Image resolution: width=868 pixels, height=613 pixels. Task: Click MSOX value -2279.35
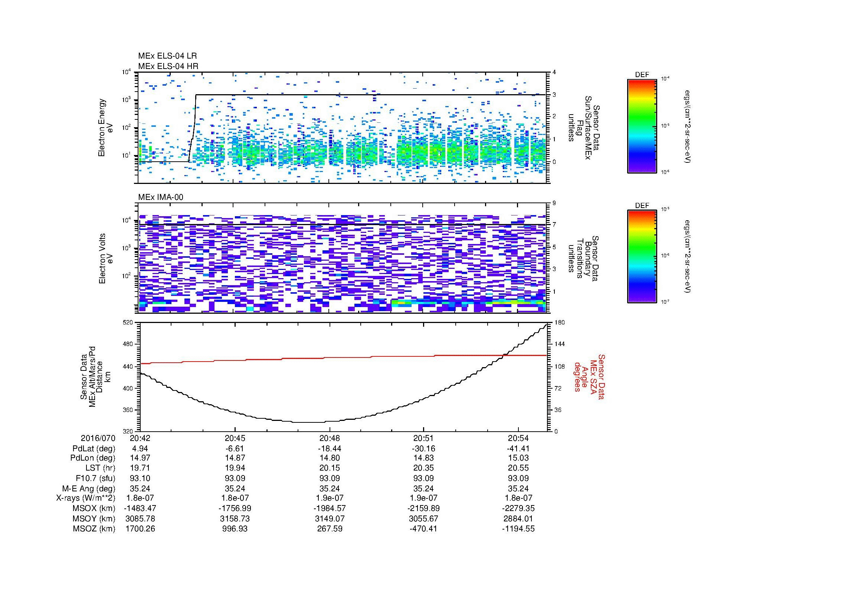click(x=518, y=509)
